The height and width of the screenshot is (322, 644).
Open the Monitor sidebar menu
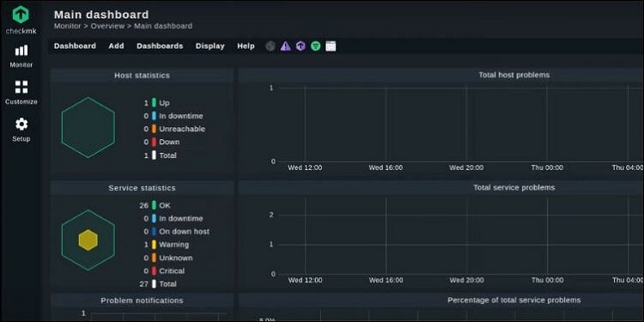(x=21, y=57)
